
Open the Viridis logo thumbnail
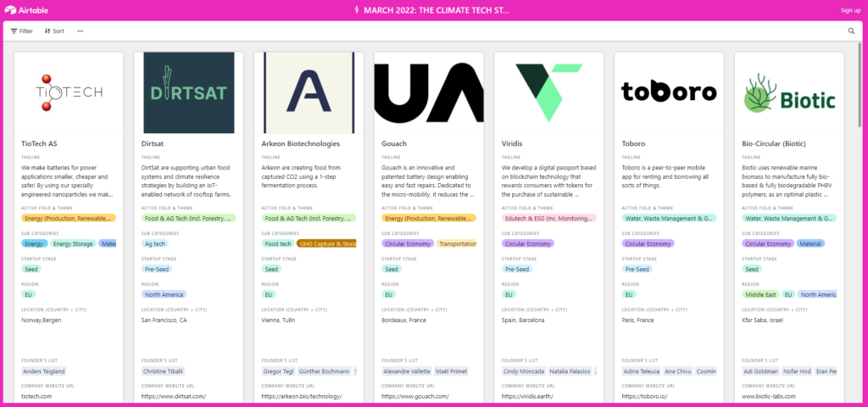(549, 92)
